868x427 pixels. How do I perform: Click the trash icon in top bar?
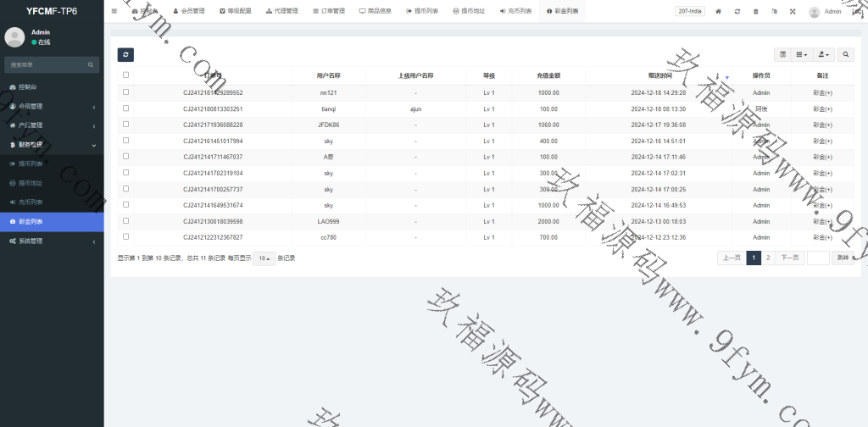(756, 12)
